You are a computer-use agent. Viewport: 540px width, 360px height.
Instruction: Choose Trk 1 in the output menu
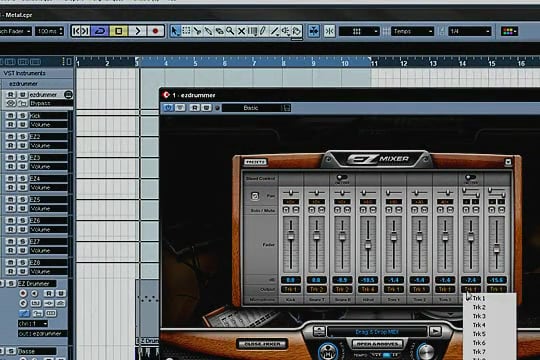(x=479, y=298)
